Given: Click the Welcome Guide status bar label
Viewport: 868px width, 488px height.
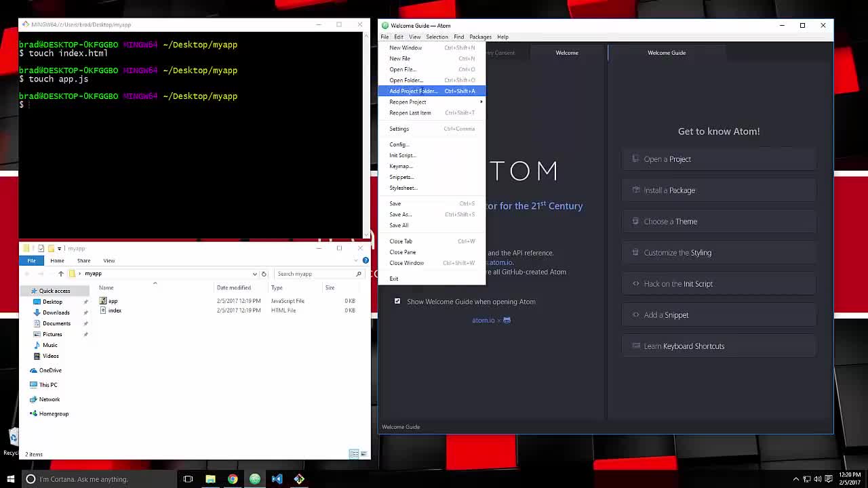Looking at the screenshot, I should [401, 427].
